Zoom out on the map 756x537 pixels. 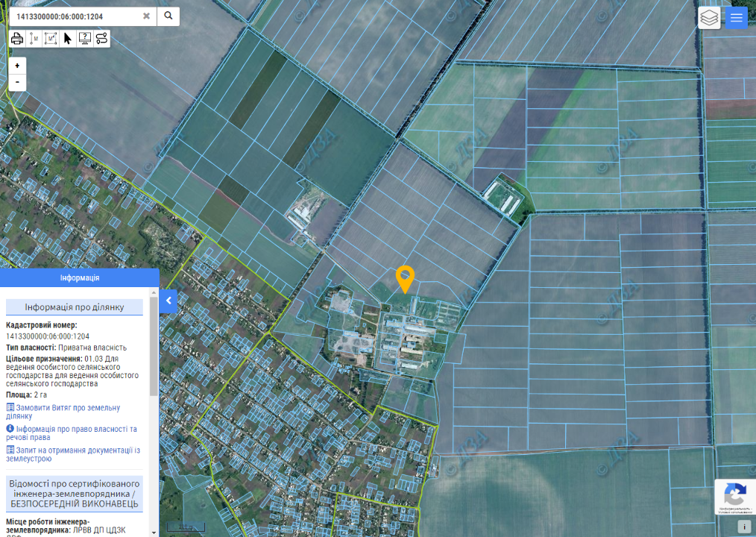point(17,82)
